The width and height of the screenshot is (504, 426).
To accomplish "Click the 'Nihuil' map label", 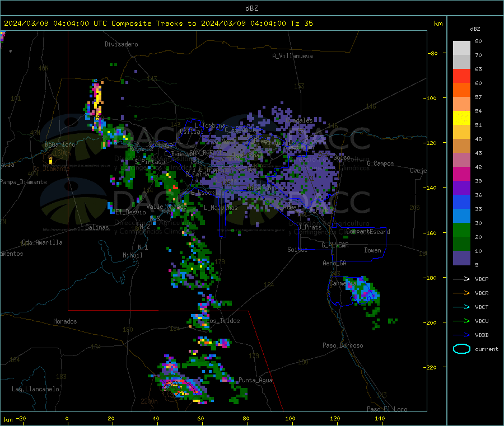I will pos(132,255).
